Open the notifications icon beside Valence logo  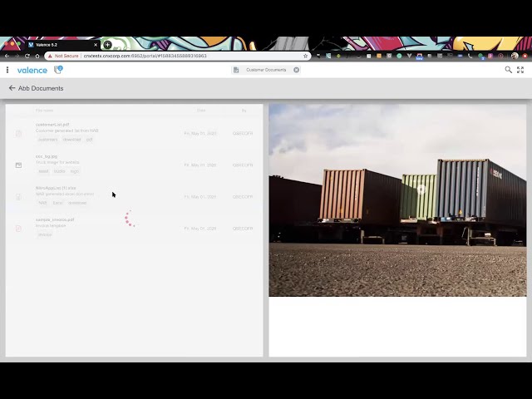58,70
